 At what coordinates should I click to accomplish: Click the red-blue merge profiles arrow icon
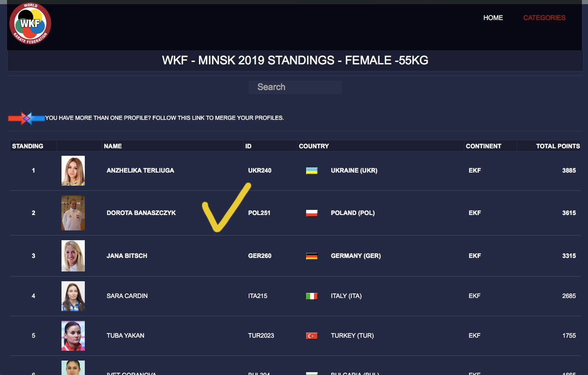point(27,118)
